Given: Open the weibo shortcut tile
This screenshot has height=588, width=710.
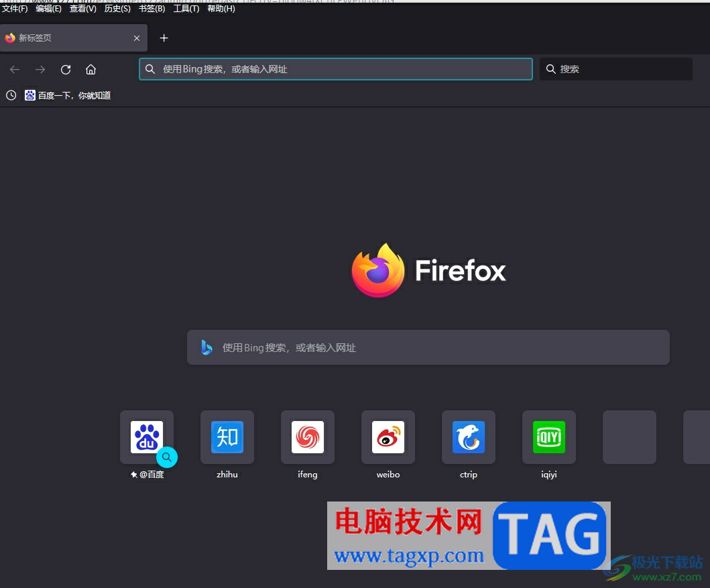Looking at the screenshot, I should click(388, 437).
